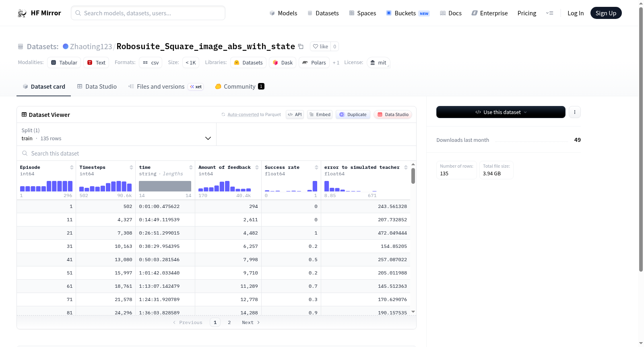Sort the time column
The height and width of the screenshot is (347, 644).
(x=191, y=167)
